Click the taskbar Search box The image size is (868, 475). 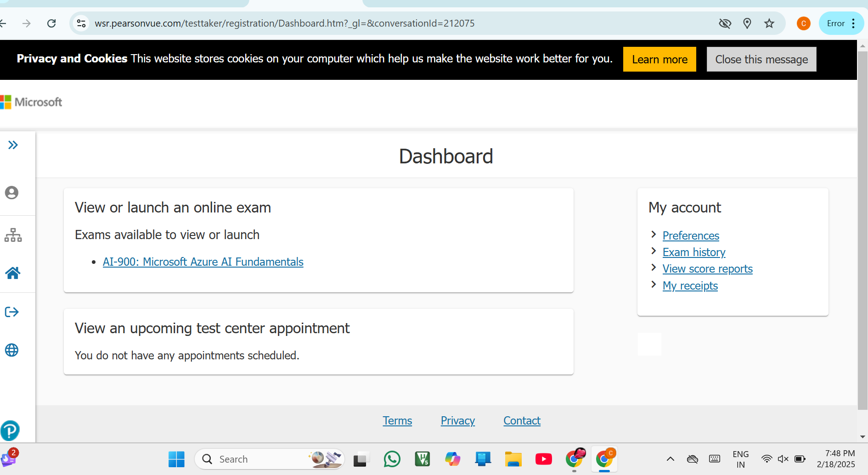click(x=270, y=459)
